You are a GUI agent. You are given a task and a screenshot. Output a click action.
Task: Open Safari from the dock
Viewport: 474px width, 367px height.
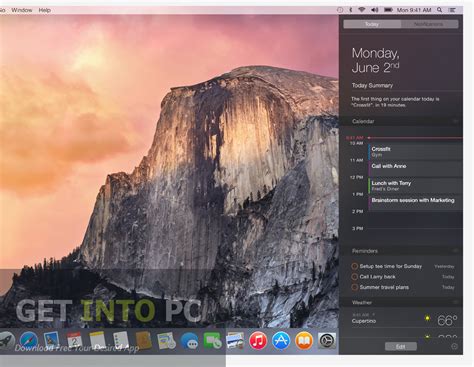28,341
